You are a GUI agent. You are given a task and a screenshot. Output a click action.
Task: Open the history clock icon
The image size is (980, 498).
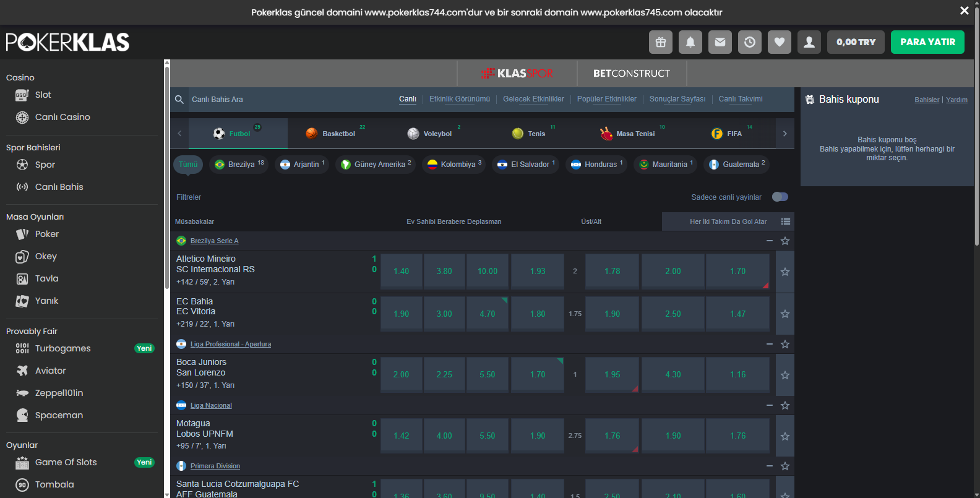pos(750,42)
